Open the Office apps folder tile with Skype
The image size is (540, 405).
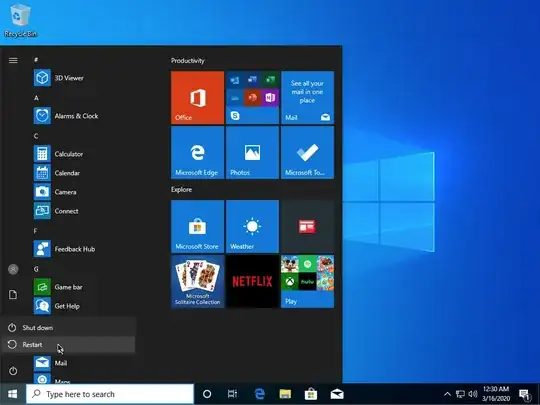[x=252, y=97]
